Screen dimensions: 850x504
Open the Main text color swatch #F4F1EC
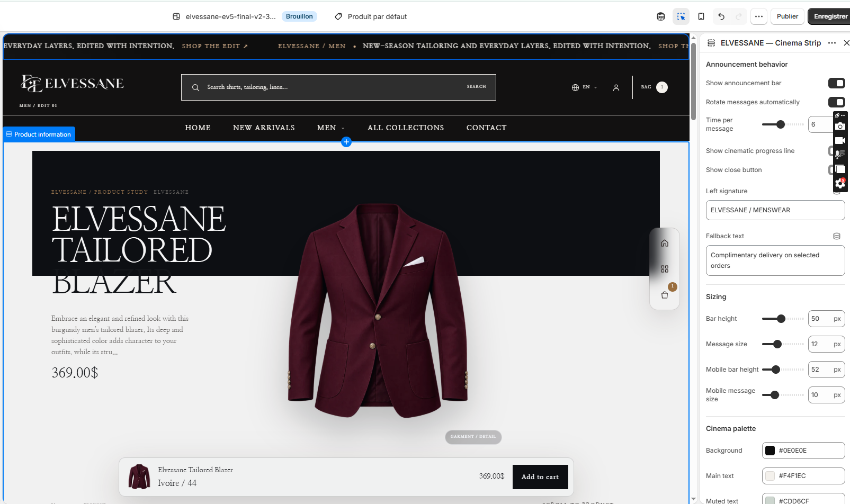pos(770,476)
